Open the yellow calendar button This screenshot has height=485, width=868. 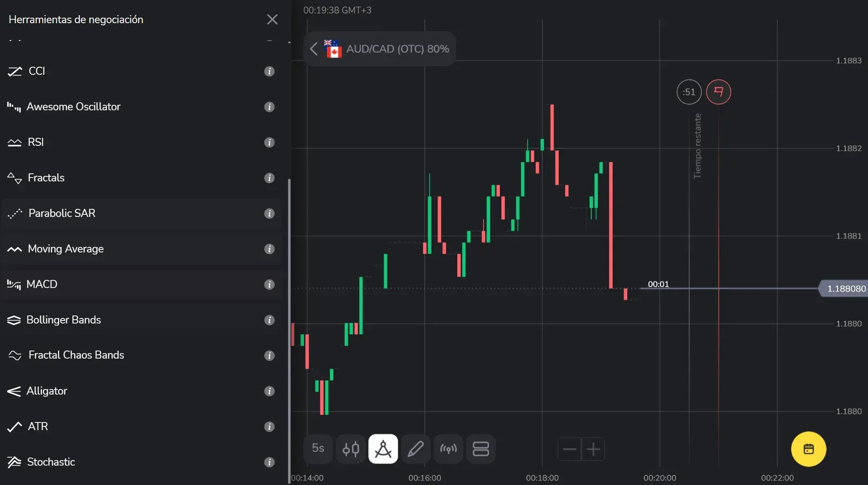808,449
